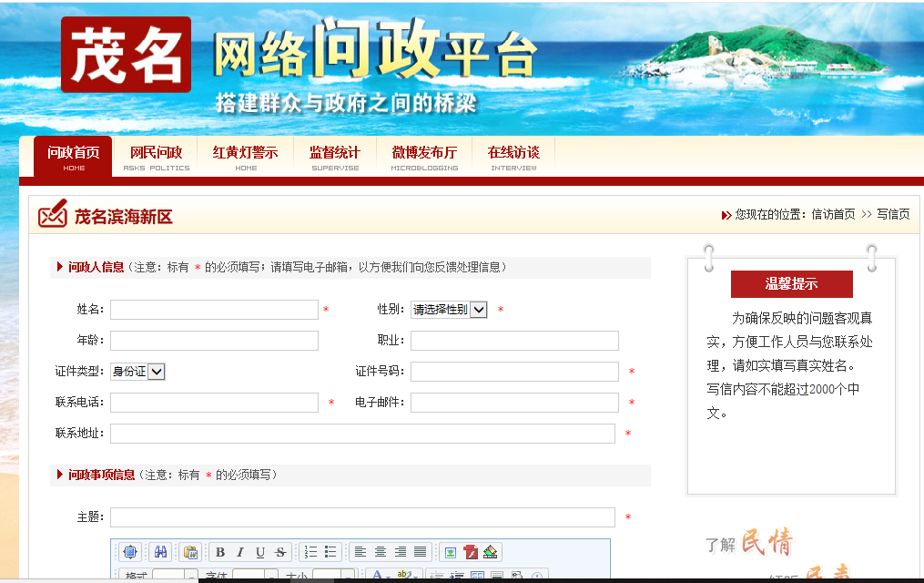Image resolution: width=924 pixels, height=583 pixels.
Task: Open the 性别 gender dropdown
Action: (x=449, y=310)
